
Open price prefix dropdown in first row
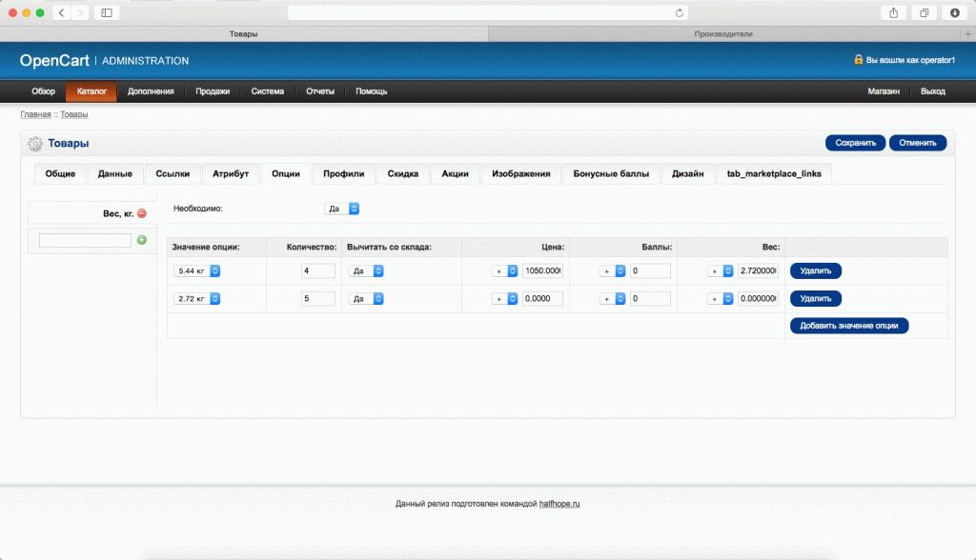[x=505, y=270]
